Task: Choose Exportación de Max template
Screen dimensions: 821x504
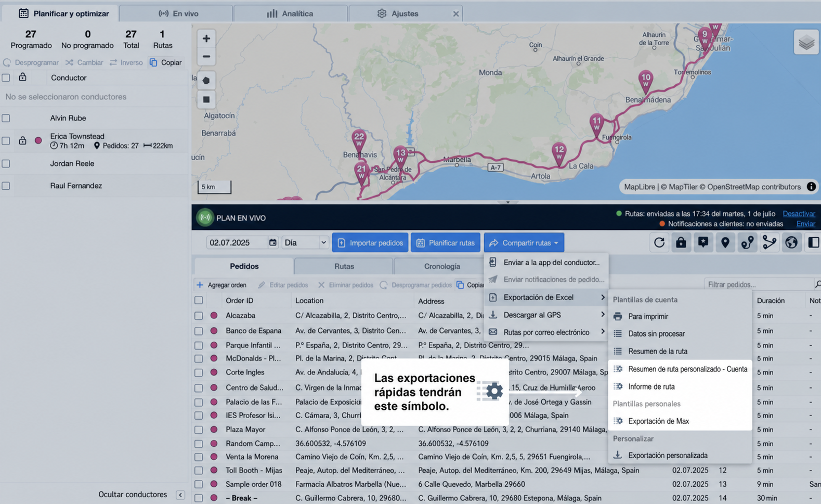Action: (x=680, y=421)
